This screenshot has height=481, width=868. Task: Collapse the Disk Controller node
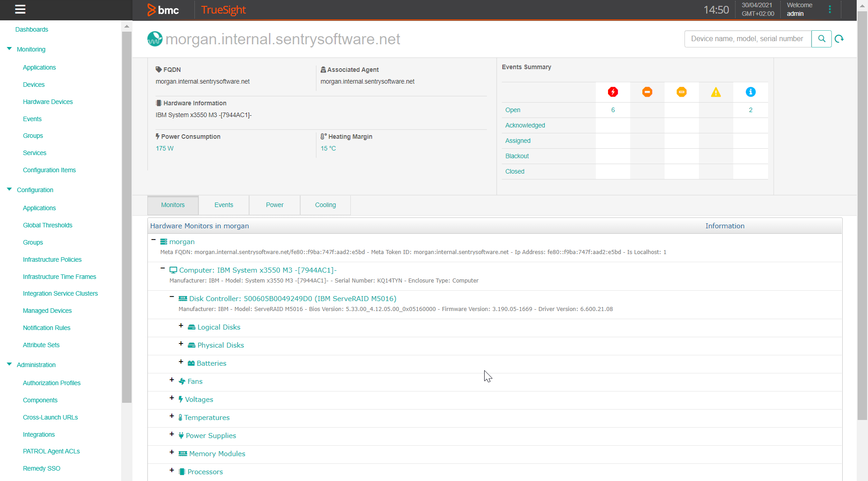pyautogui.click(x=171, y=297)
